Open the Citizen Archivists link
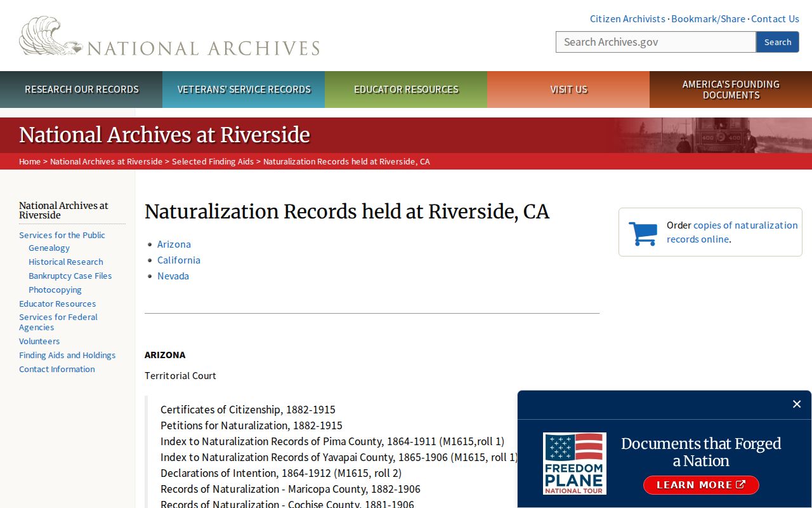The height and width of the screenshot is (508, 812). pos(627,19)
